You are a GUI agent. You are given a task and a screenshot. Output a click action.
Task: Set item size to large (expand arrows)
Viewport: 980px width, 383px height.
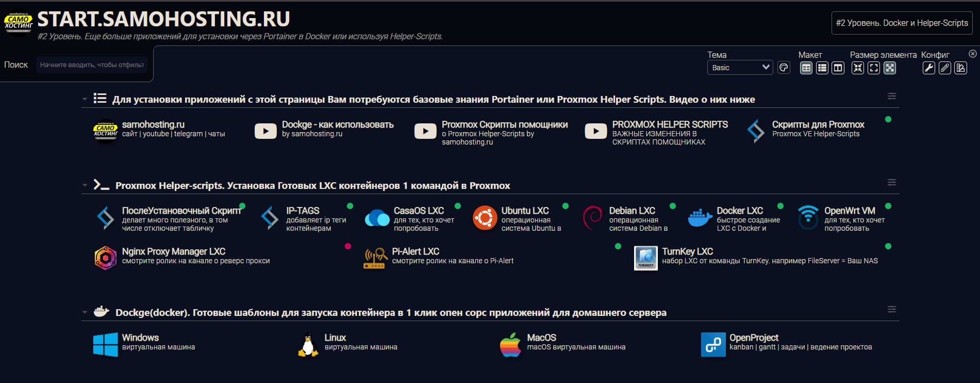tap(890, 68)
